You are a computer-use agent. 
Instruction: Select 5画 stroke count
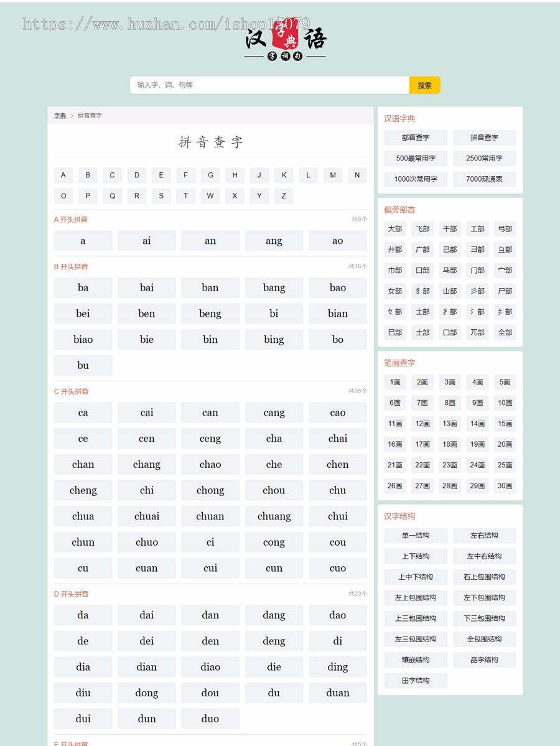[505, 382]
